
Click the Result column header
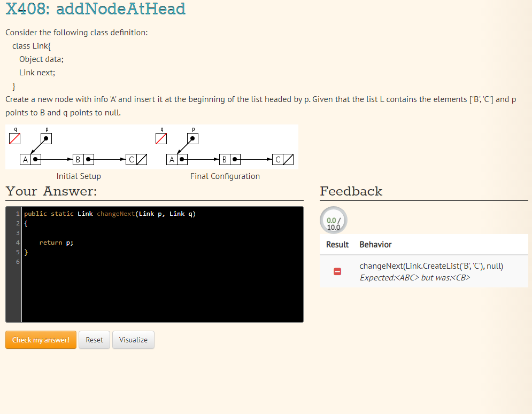click(x=337, y=244)
